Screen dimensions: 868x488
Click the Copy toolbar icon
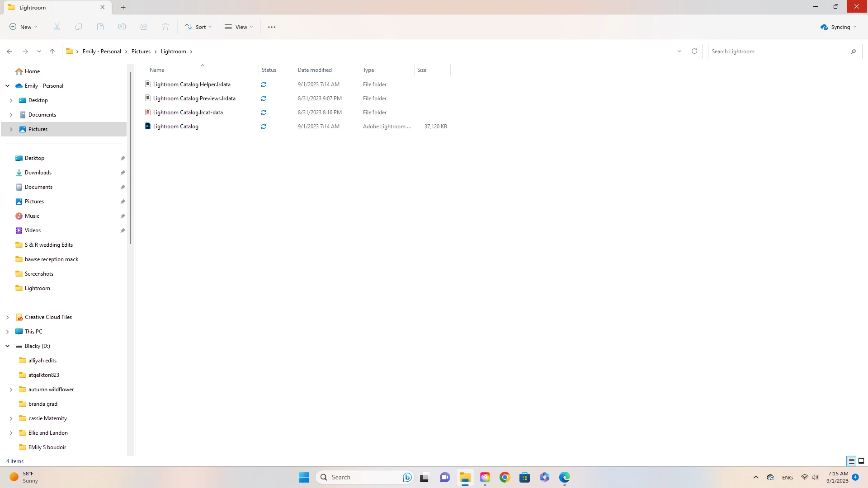[79, 27]
